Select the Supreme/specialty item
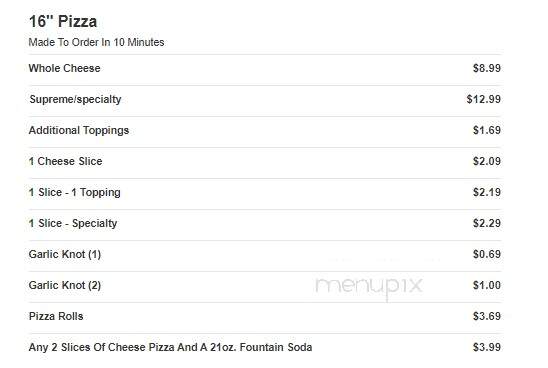Viewport: 548px width, 368px height. 75,99
